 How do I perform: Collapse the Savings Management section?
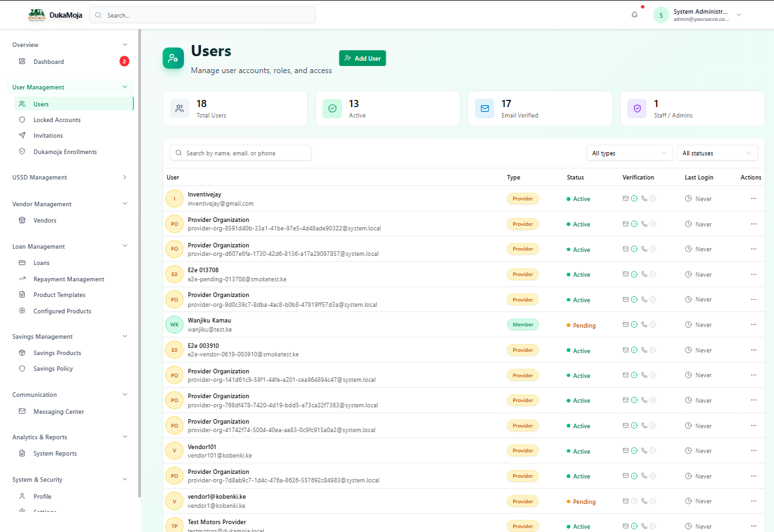point(125,336)
